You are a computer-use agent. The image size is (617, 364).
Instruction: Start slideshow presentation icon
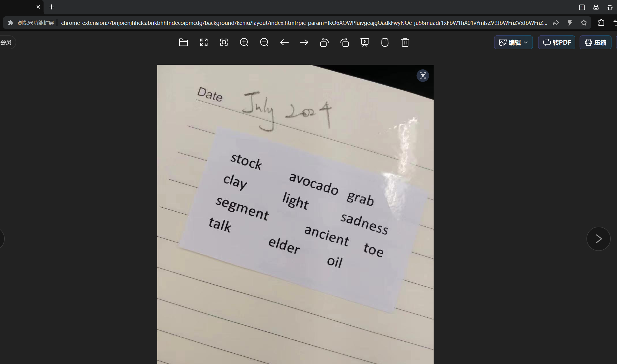(x=364, y=43)
